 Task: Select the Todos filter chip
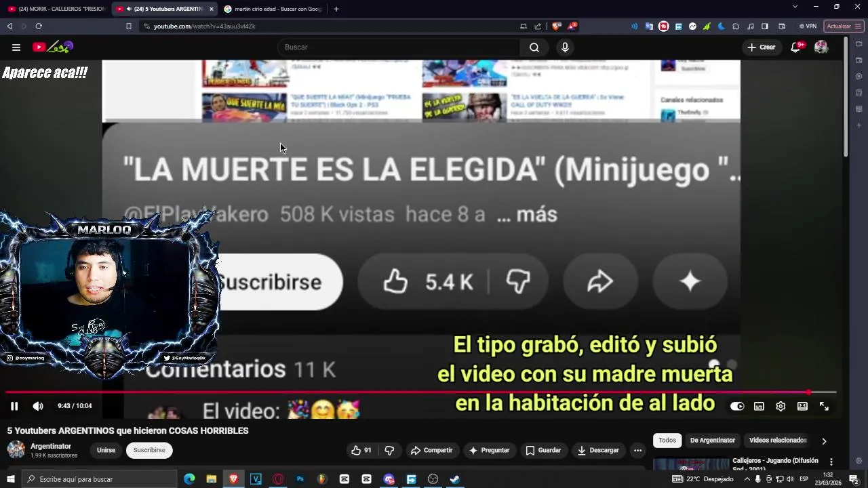tap(667, 441)
